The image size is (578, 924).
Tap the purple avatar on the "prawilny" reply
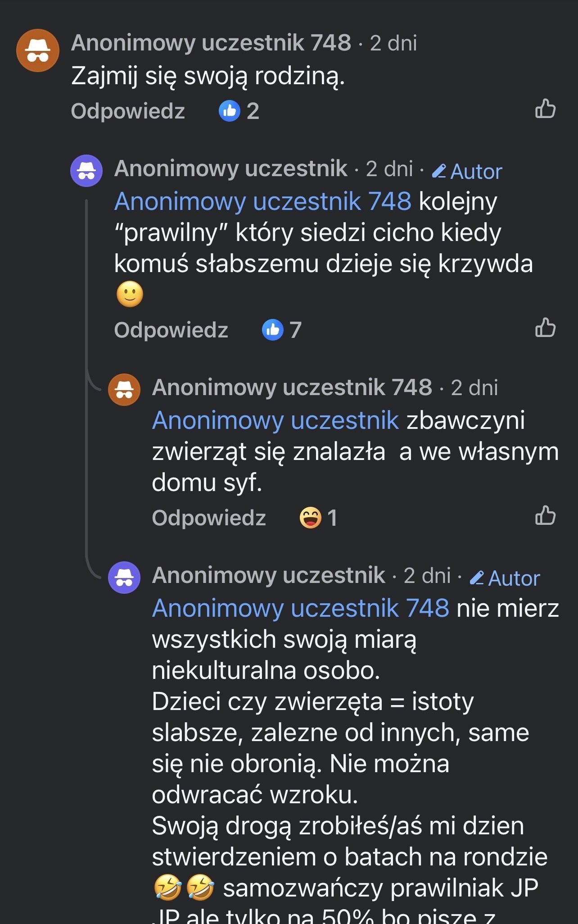86,171
